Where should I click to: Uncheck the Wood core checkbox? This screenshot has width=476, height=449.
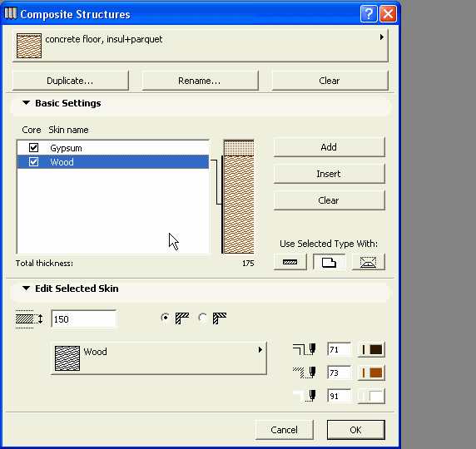point(33,161)
